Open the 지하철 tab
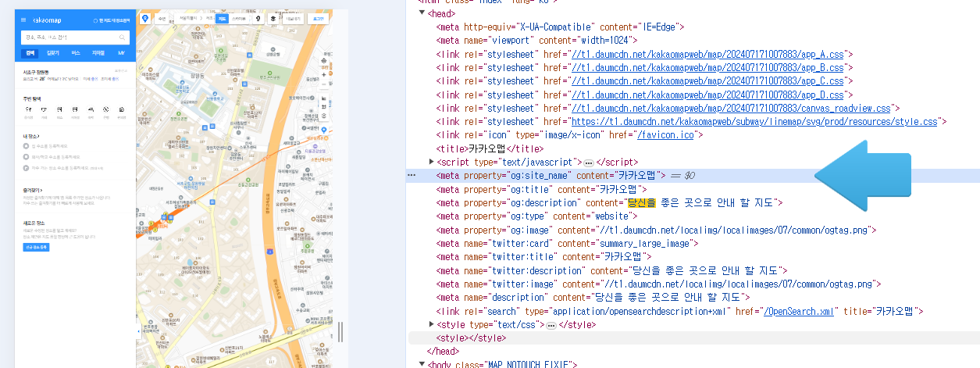The width and height of the screenshot is (980, 368). click(x=98, y=53)
